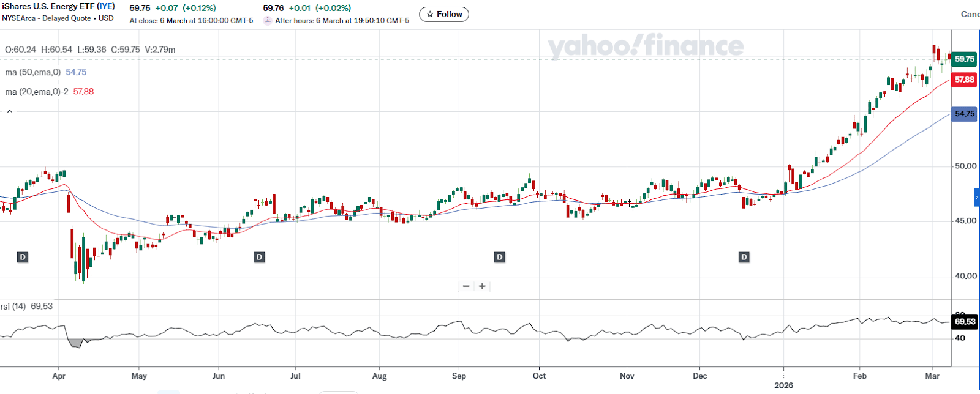Click the 45.00 price axis label
Viewport: 980px width, 394px height.
[x=966, y=221]
